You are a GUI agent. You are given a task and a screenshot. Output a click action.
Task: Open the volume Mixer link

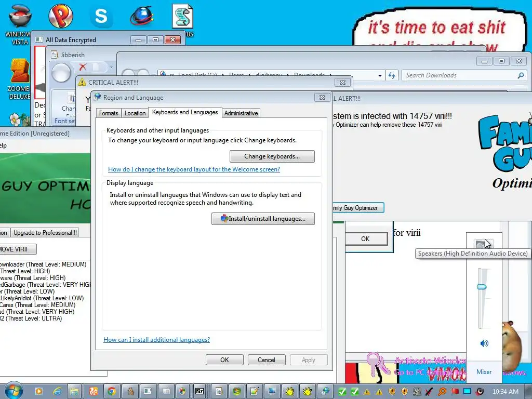[x=484, y=372]
